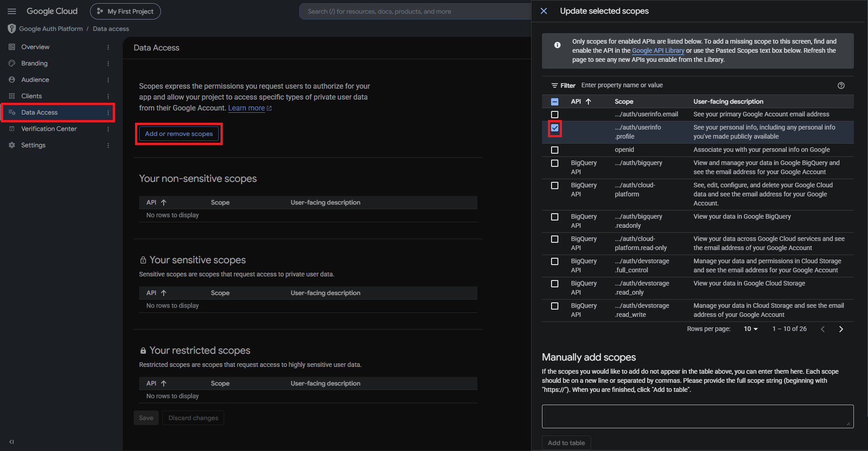The height and width of the screenshot is (451, 868).
Task: Open the Audience item's three-dot menu
Action: (108, 80)
